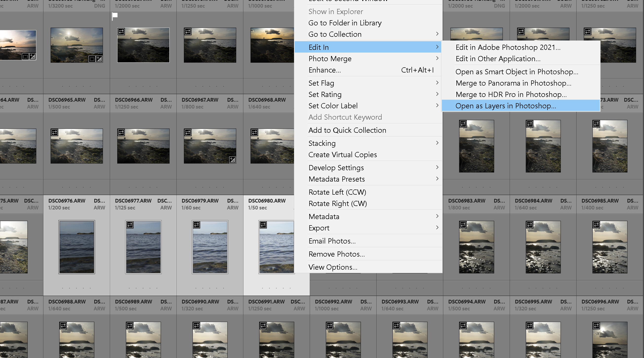Click Remove Photos in the menu

click(x=337, y=254)
